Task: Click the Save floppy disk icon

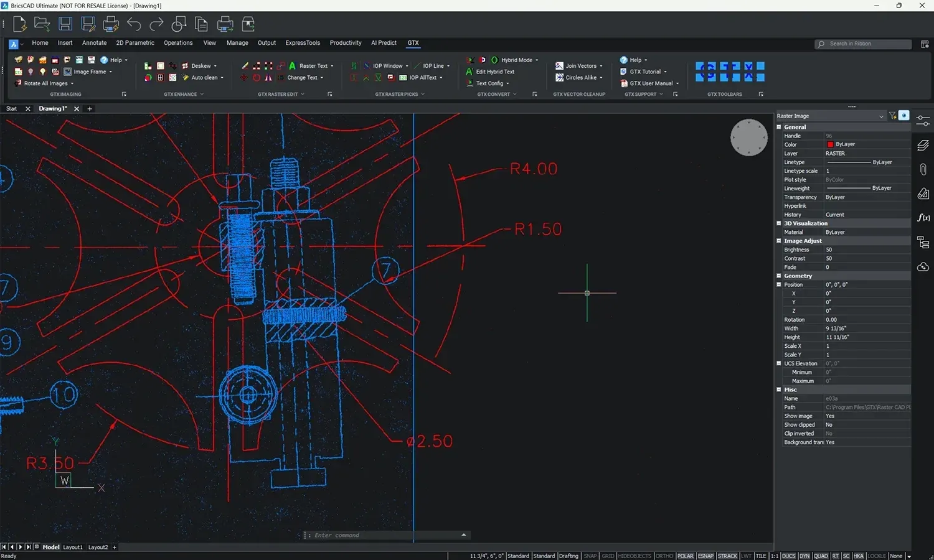Action: point(65,24)
